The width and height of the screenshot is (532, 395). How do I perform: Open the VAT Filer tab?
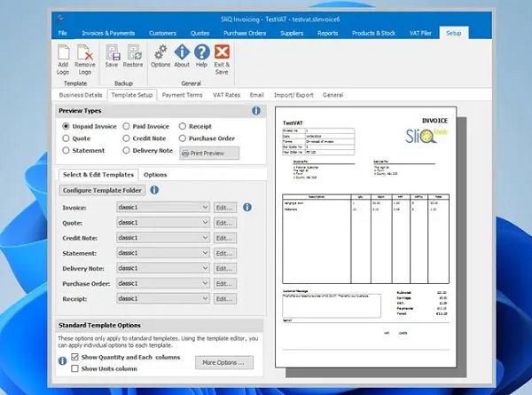[420, 33]
